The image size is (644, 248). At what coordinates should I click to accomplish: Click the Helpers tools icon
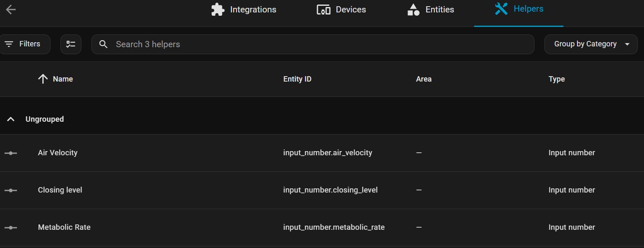pyautogui.click(x=501, y=9)
